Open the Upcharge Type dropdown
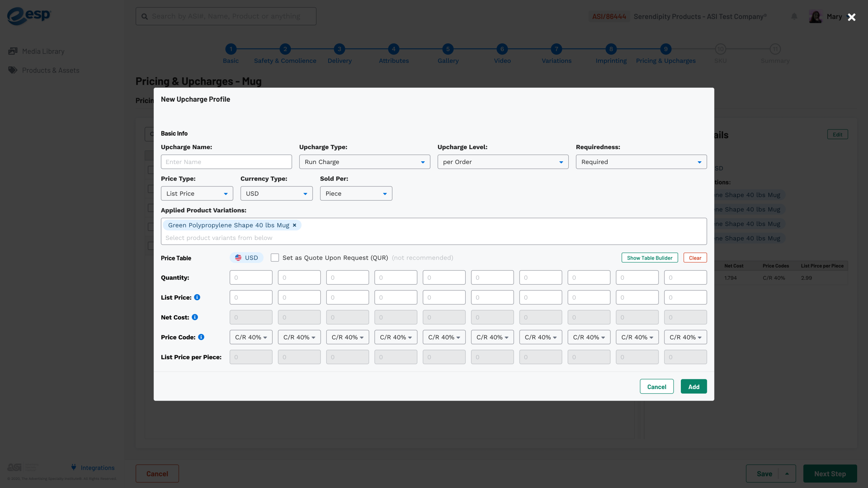 click(x=364, y=162)
